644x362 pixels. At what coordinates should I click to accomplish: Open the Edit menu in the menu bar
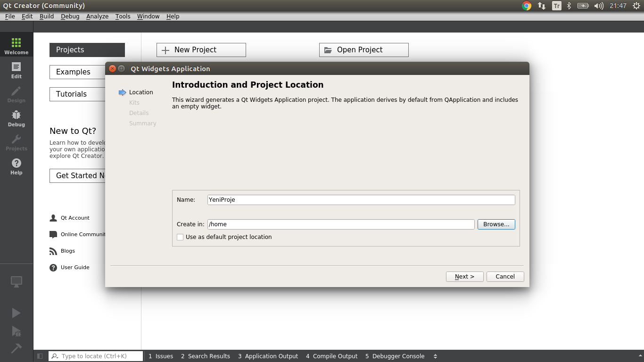(x=27, y=16)
